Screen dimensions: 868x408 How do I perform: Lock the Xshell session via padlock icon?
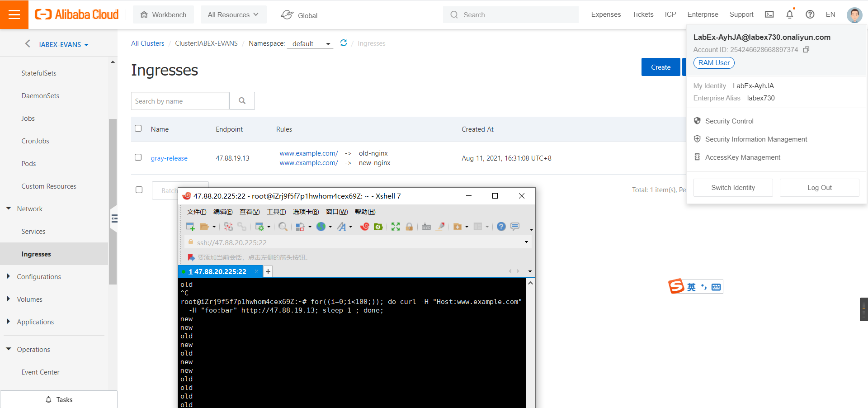pyautogui.click(x=409, y=227)
